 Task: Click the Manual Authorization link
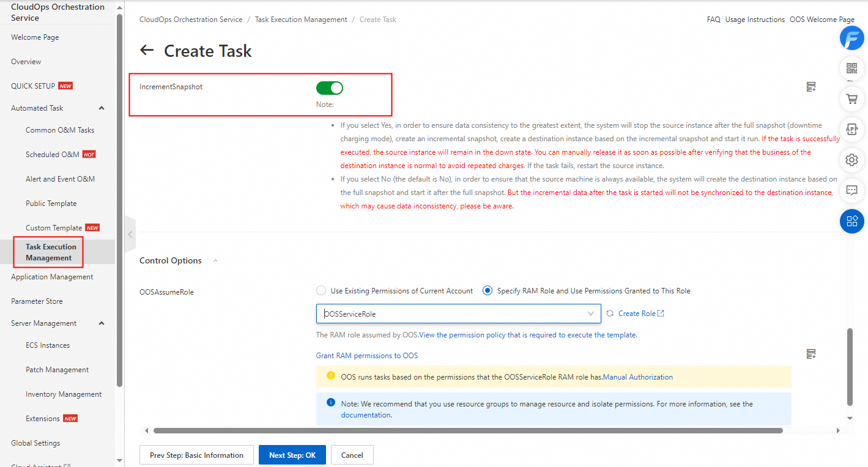638,377
